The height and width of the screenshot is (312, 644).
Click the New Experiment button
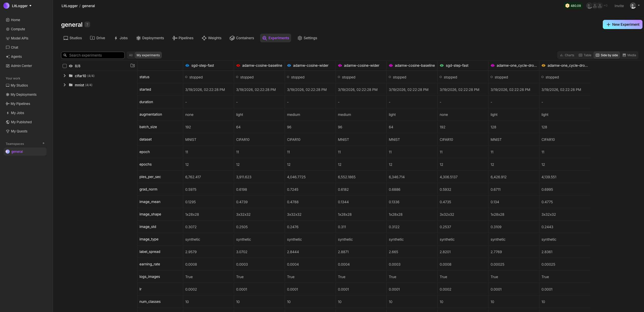[x=622, y=24]
